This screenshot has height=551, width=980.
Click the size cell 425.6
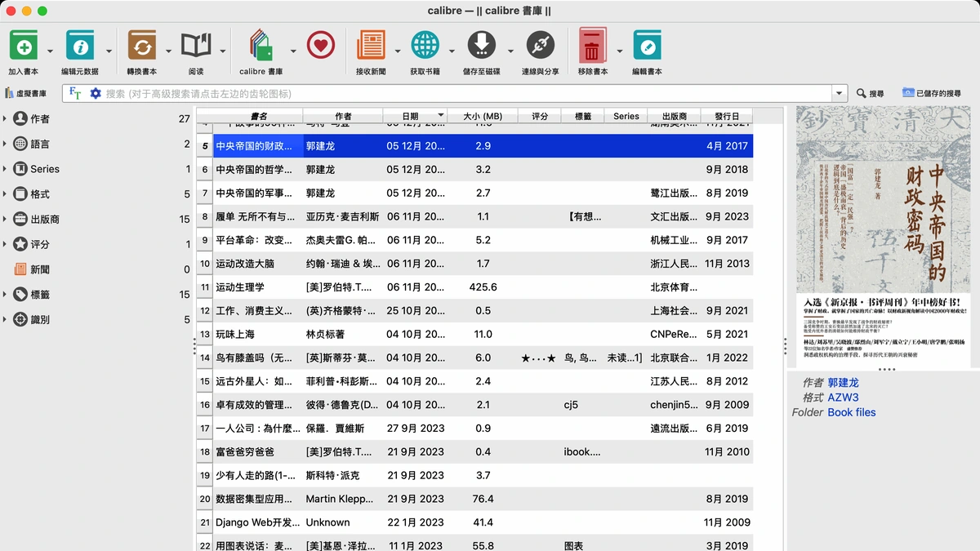[x=483, y=287]
